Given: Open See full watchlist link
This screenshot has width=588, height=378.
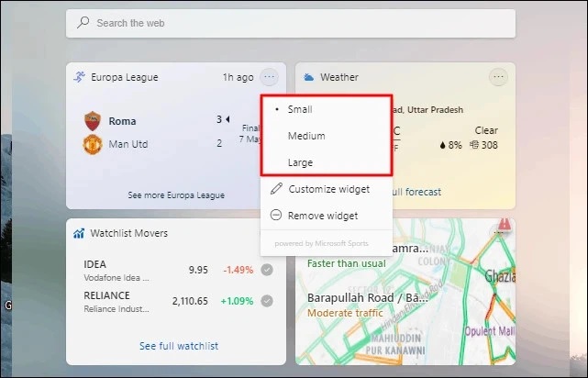Looking at the screenshot, I should (x=179, y=346).
